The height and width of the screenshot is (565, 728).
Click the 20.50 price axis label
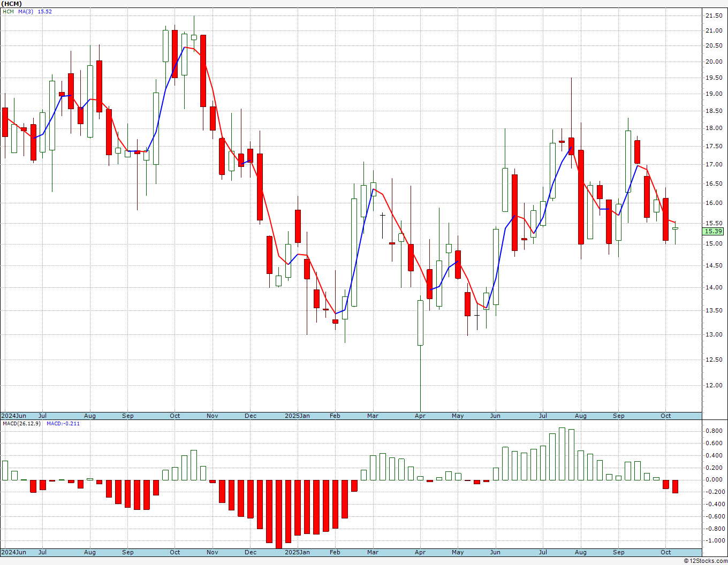pos(713,46)
